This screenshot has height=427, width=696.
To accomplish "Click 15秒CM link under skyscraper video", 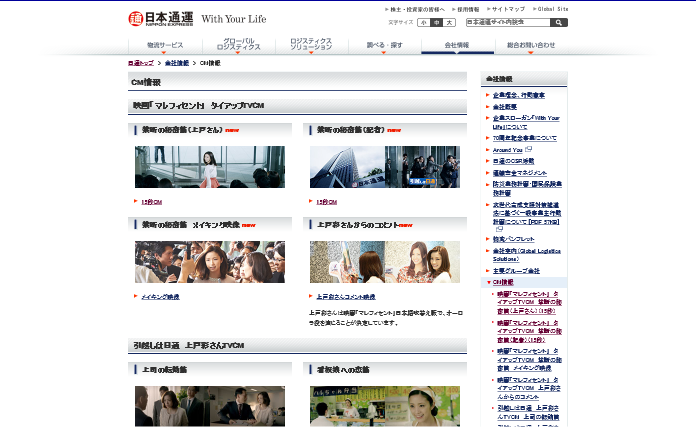I will (326, 202).
